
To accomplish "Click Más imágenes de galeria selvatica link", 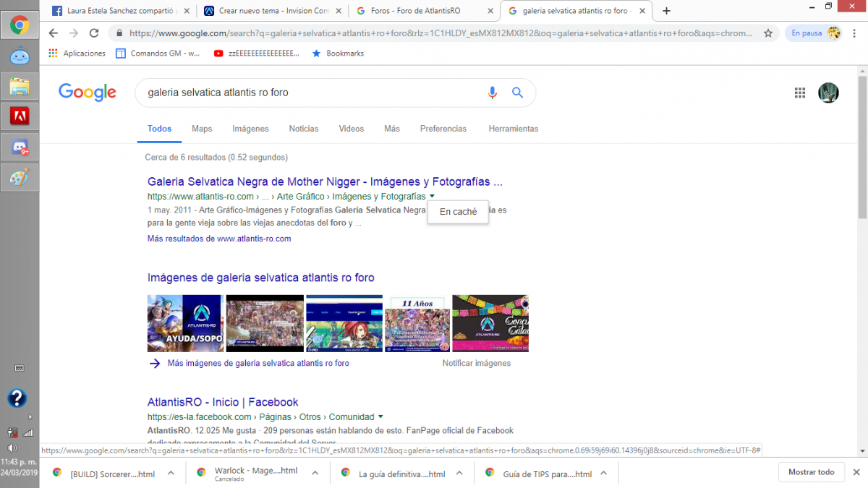I will (x=258, y=364).
